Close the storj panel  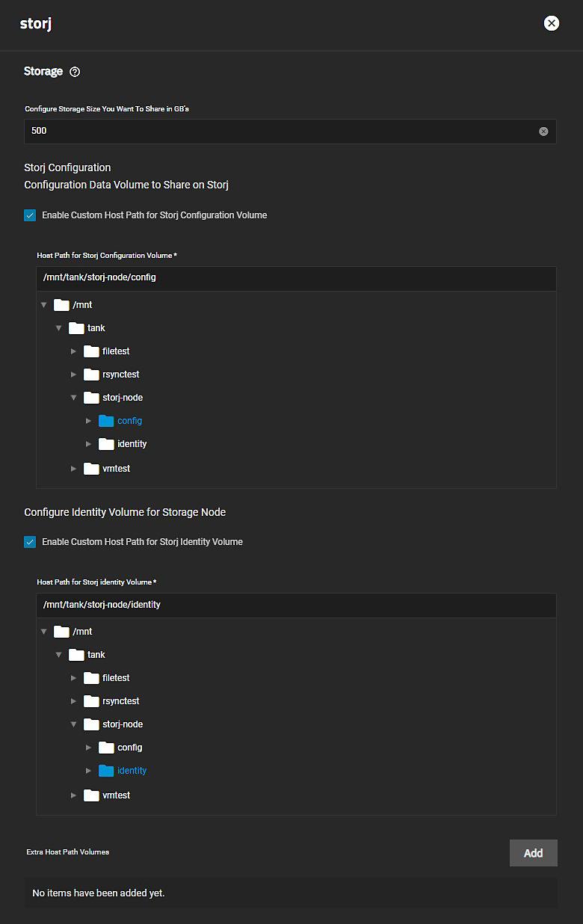click(552, 23)
